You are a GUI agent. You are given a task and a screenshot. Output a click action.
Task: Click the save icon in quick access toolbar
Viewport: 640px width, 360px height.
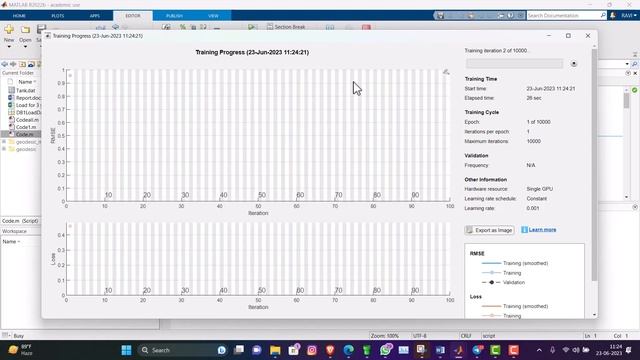(440, 16)
